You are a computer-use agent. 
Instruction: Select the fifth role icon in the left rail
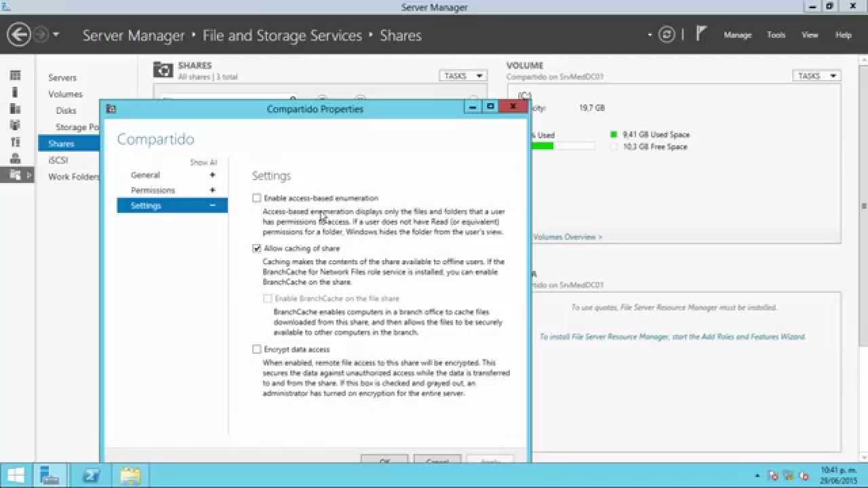(x=15, y=142)
